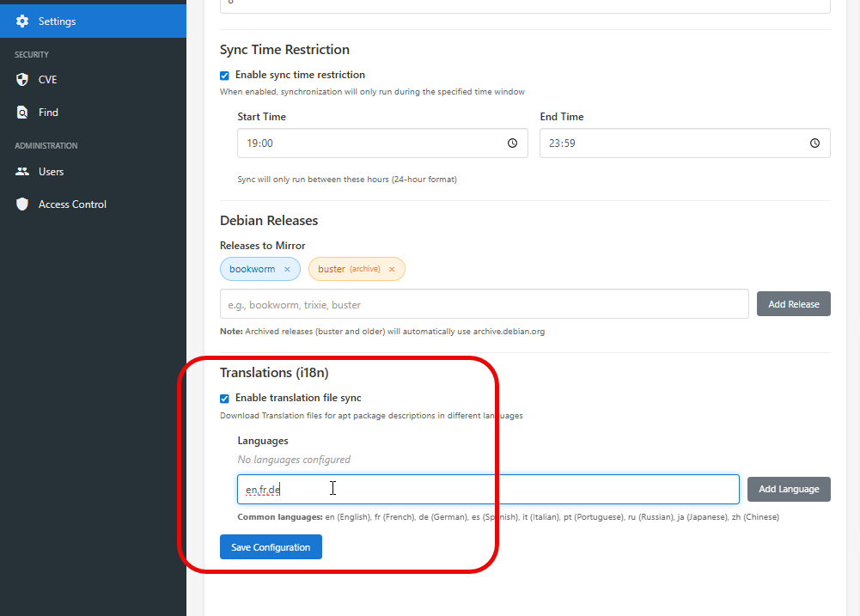
Task: Remove the buster archive release tag
Action: 392,270
